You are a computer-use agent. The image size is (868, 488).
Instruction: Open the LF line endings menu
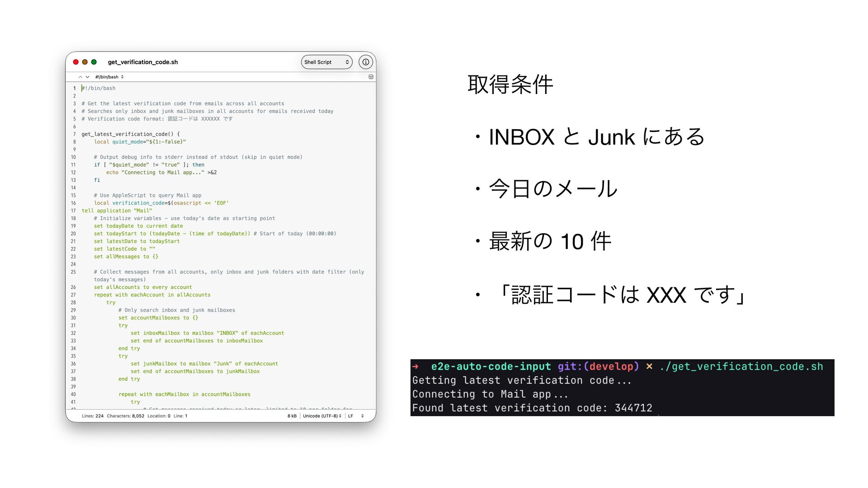[x=356, y=416]
